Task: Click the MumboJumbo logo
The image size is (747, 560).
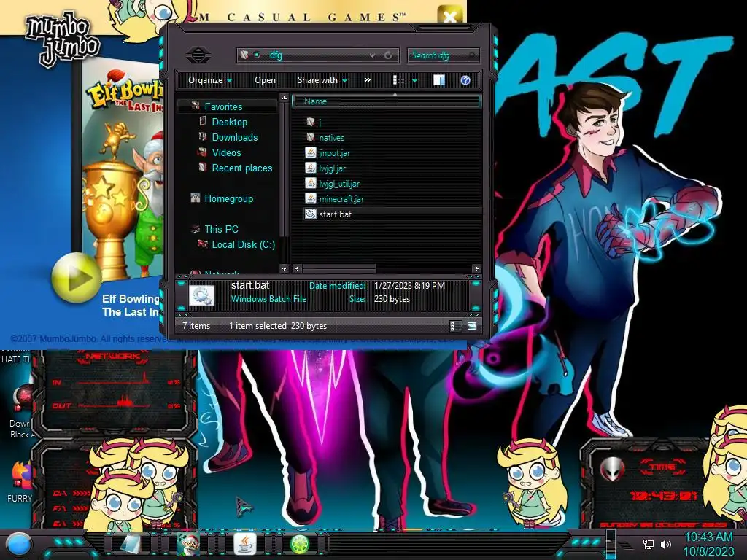Action: pyautogui.click(x=63, y=38)
